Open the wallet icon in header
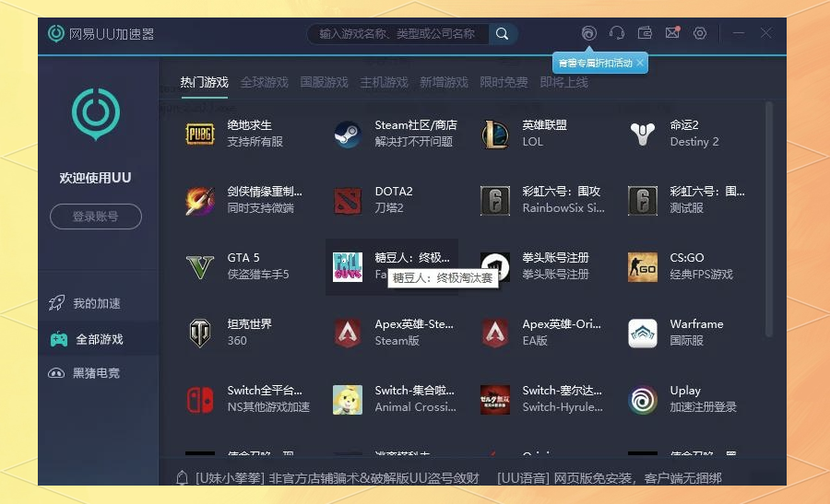This screenshot has width=830, height=504. click(645, 33)
